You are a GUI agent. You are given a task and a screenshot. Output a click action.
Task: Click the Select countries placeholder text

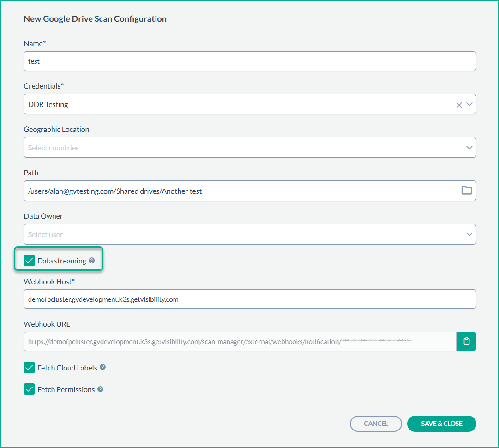pos(54,148)
